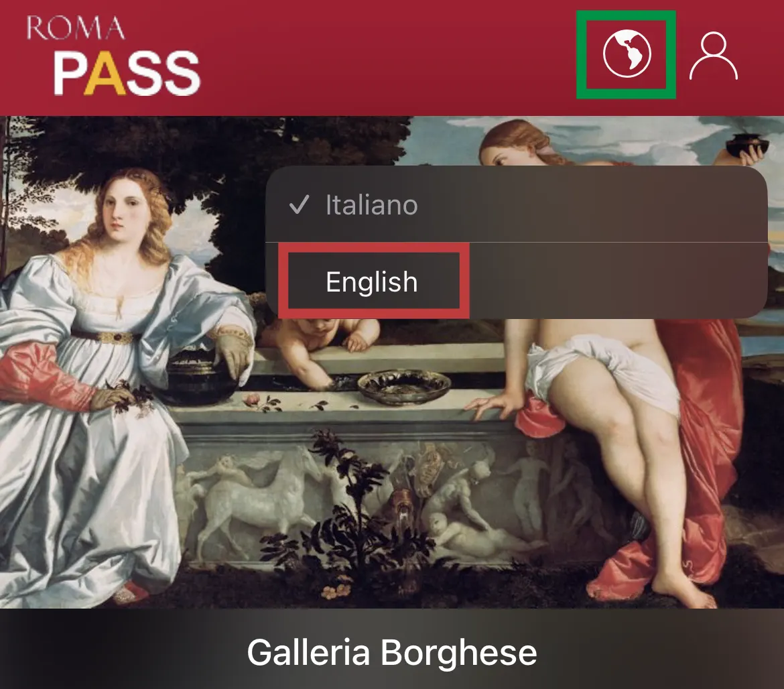
Task: Tap the Galleria Borghese title
Action: click(x=392, y=652)
